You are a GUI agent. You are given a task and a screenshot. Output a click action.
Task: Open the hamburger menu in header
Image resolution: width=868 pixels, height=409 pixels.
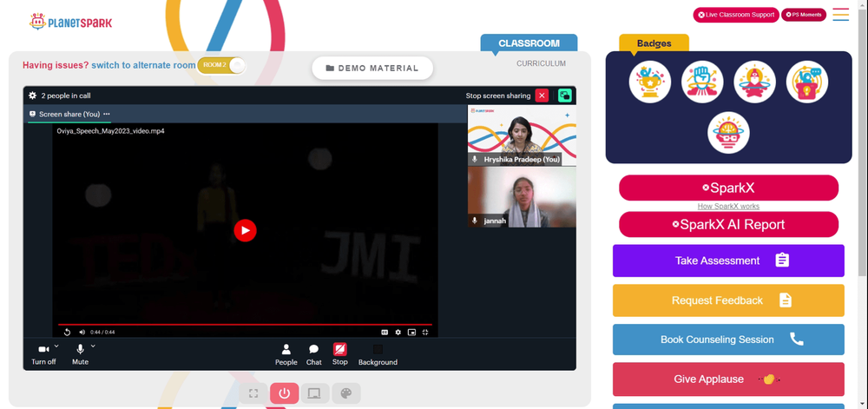tap(841, 15)
